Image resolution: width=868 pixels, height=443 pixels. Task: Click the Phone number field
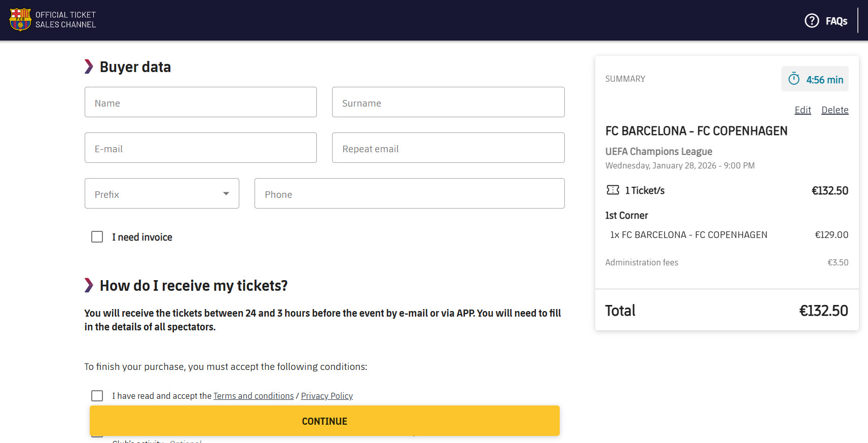point(409,193)
